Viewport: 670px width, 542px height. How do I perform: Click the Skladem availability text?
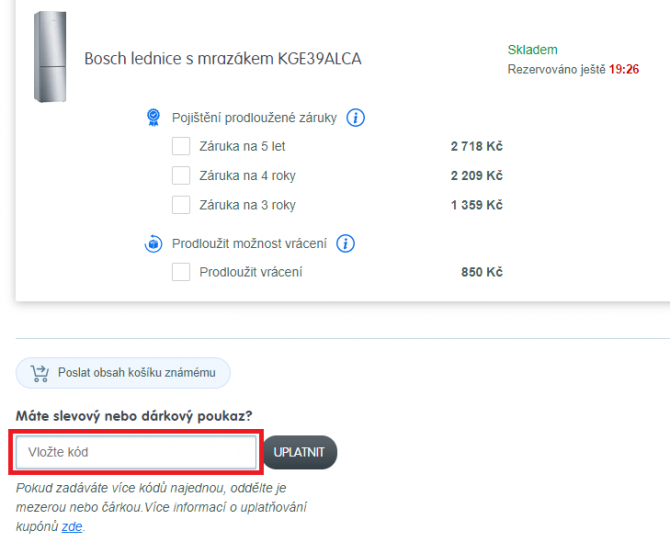tap(532, 50)
